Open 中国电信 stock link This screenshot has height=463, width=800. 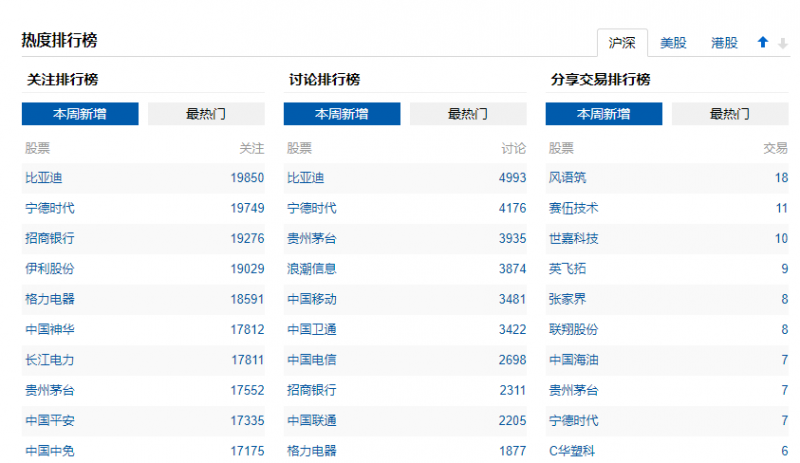(x=312, y=360)
